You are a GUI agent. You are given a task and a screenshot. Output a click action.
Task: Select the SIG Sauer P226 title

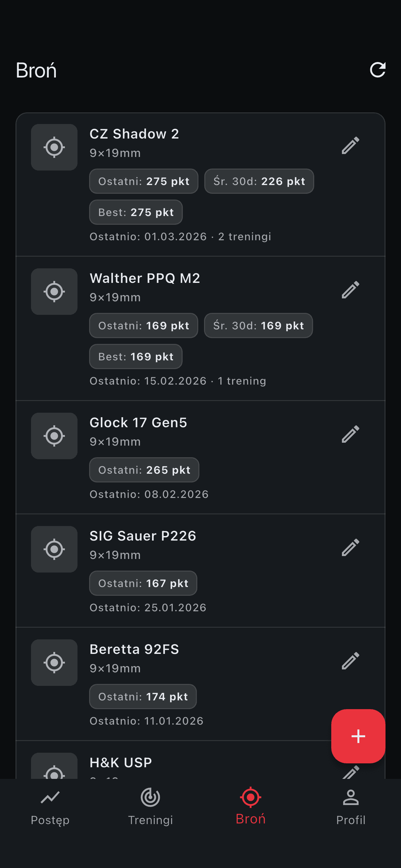(x=143, y=536)
